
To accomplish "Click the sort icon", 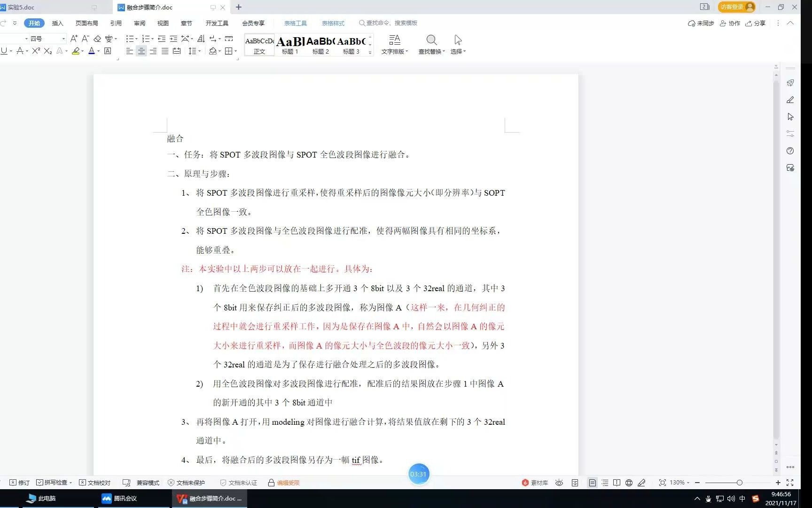I will coord(201,39).
